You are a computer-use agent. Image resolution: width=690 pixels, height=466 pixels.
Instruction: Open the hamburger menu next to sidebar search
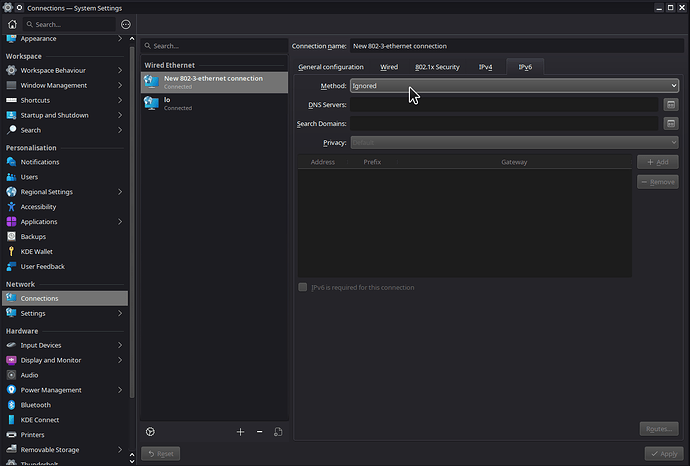tap(126, 24)
